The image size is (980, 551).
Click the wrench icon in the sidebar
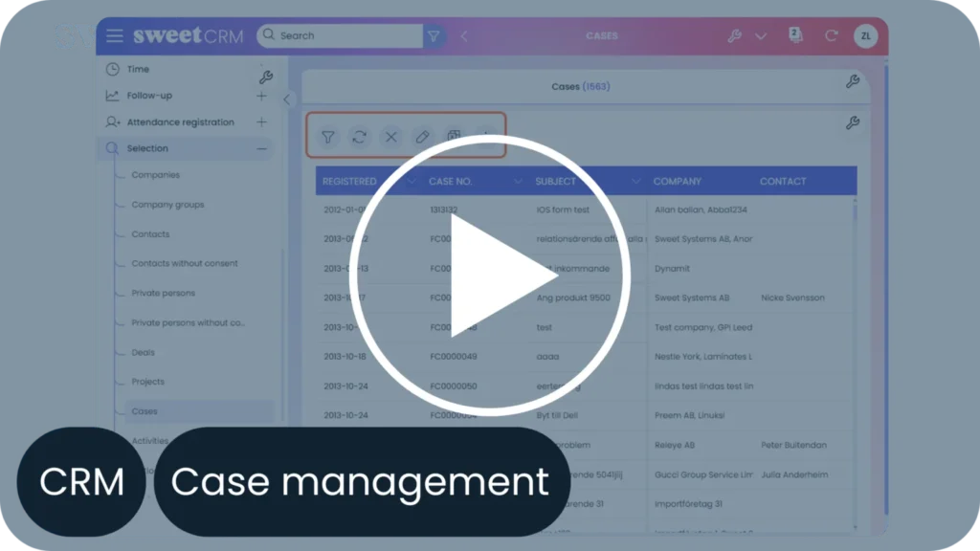click(266, 77)
